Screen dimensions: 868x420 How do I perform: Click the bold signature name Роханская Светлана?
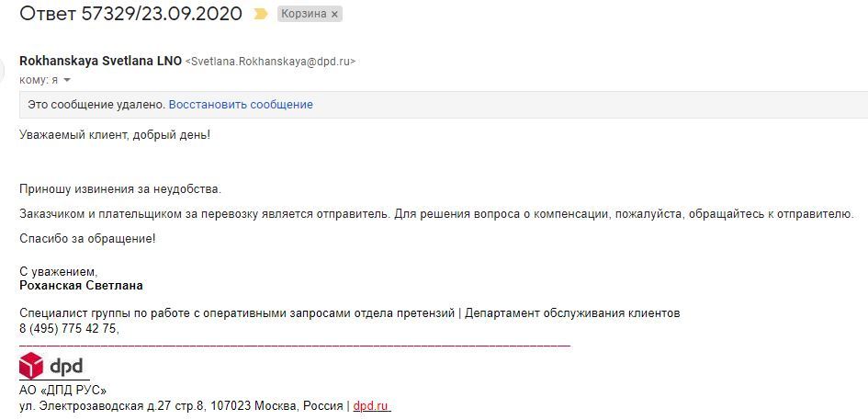[x=81, y=286]
